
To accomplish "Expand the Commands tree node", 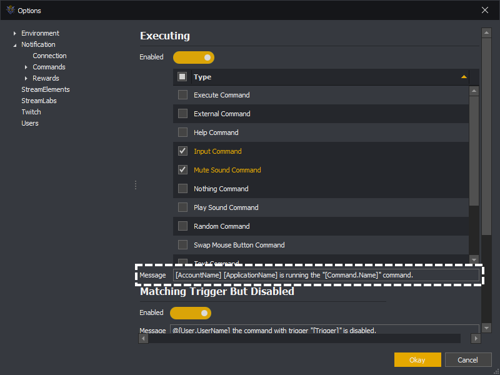I will coord(26,67).
